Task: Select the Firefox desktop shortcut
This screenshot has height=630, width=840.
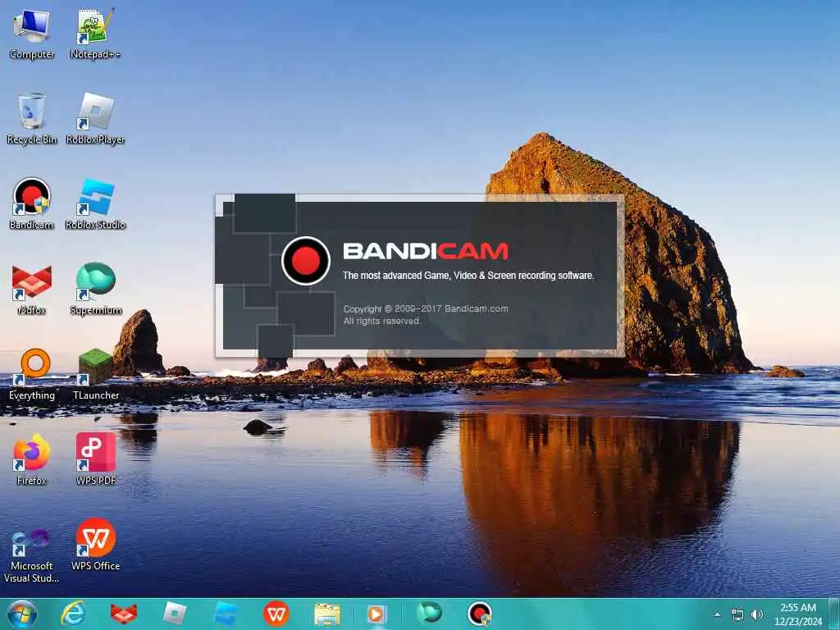Action: (x=32, y=459)
